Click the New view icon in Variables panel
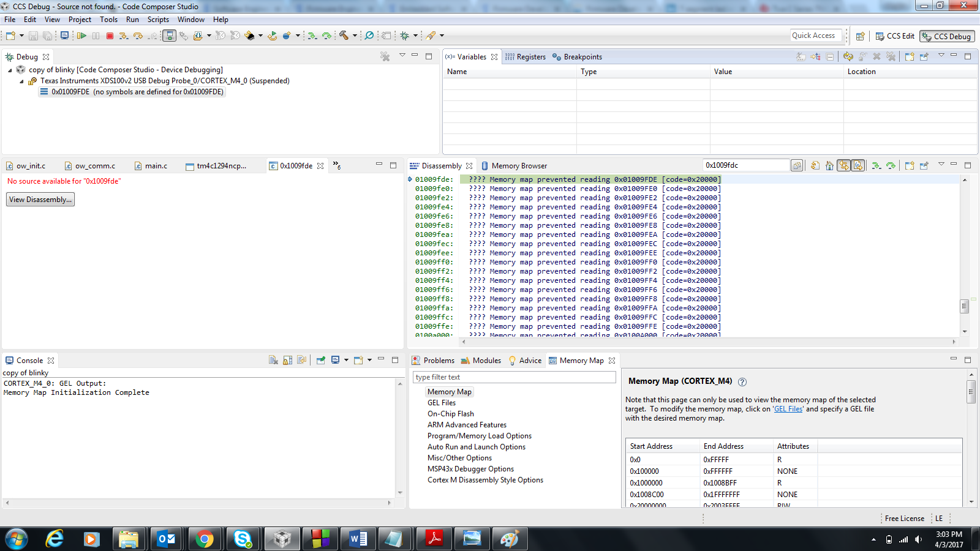This screenshot has height=551, width=980. [910, 56]
